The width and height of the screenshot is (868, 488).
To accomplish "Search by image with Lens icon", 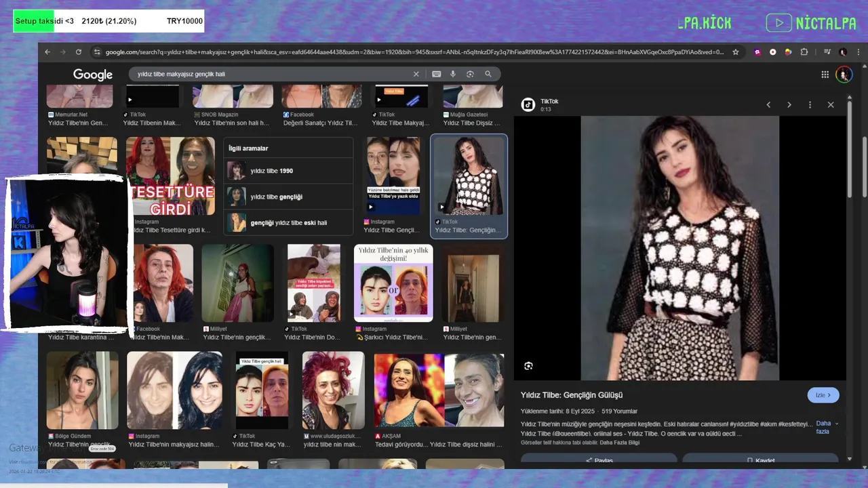I will (x=470, y=74).
